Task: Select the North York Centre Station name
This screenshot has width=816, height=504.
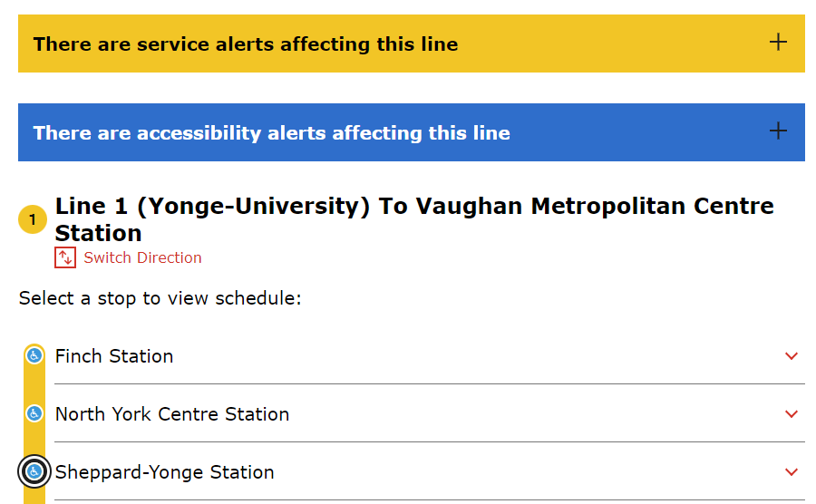Action: [172, 414]
